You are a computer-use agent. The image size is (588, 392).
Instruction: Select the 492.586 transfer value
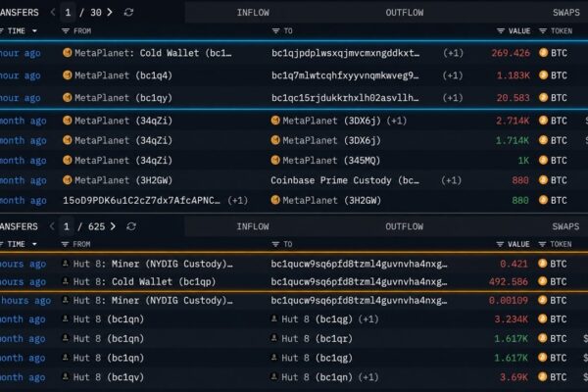pos(508,281)
